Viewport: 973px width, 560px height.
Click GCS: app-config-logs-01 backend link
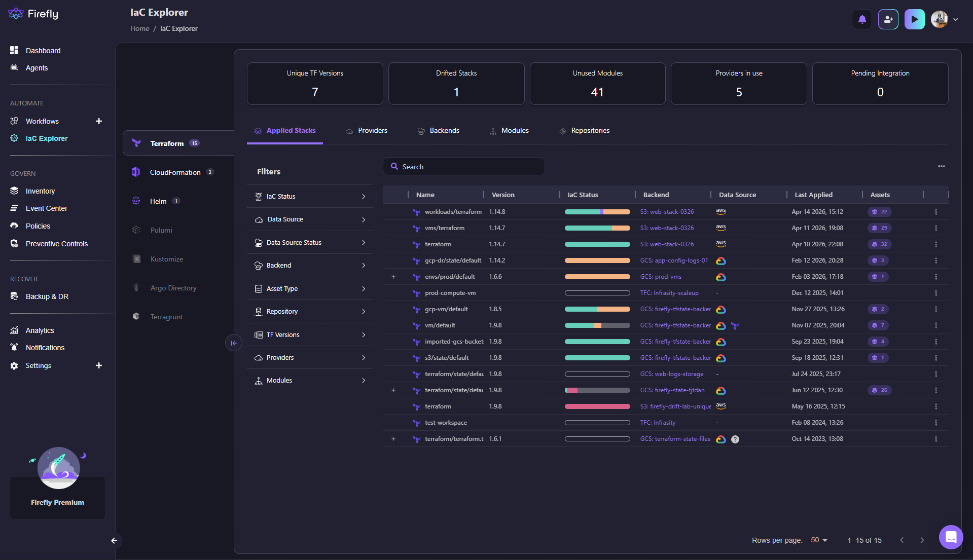coord(674,260)
